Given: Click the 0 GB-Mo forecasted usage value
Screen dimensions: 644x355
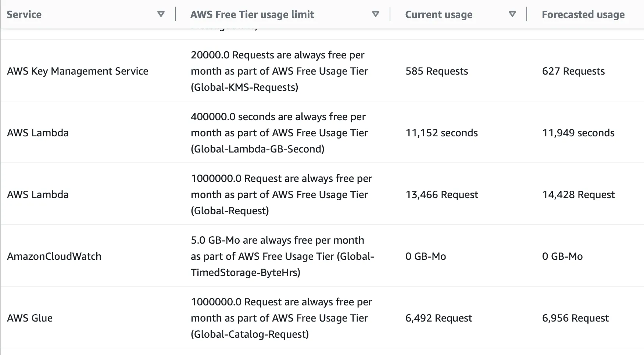Looking at the screenshot, I should [562, 257].
